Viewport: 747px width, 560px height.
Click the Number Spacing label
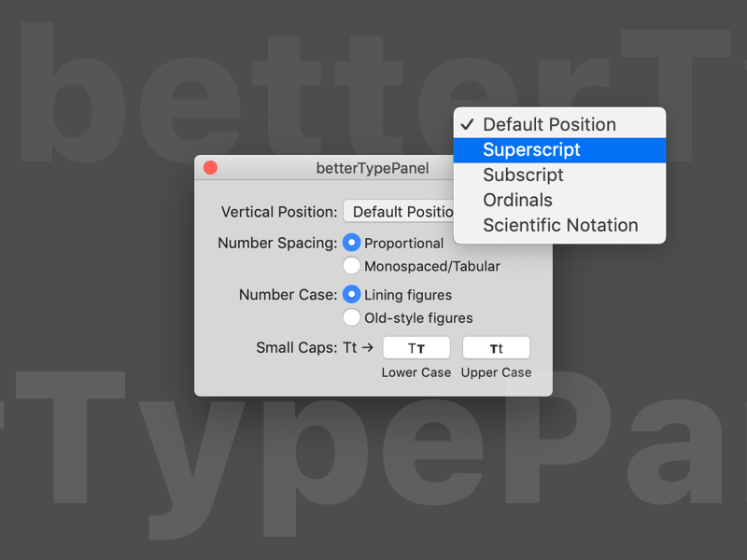click(x=277, y=243)
